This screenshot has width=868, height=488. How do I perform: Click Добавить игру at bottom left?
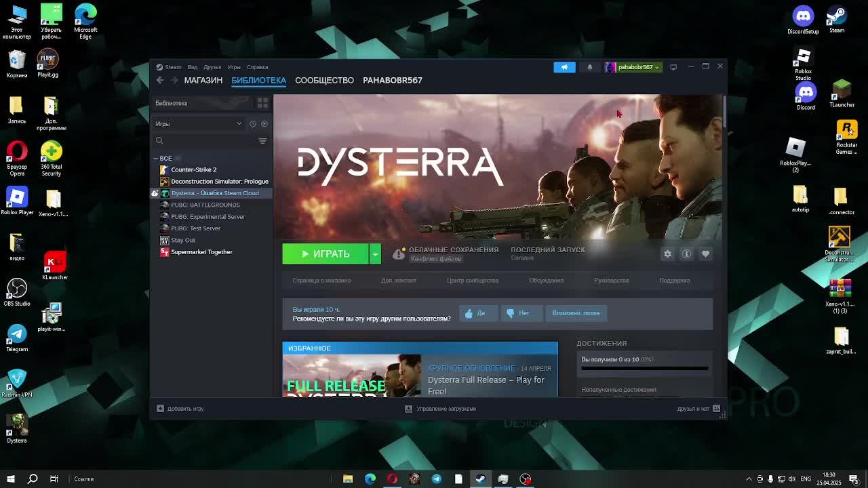click(180, 409)
